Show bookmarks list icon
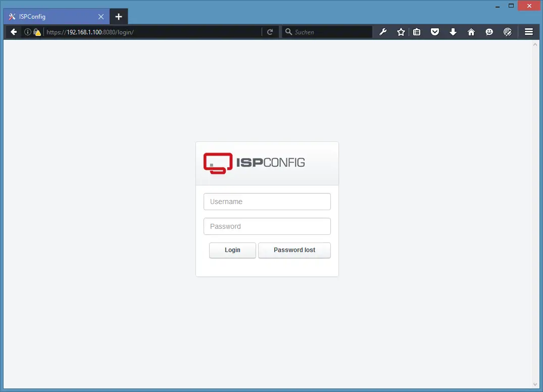Image resolution: width=543 pixels, height=392 pixels. click(417, 32)
